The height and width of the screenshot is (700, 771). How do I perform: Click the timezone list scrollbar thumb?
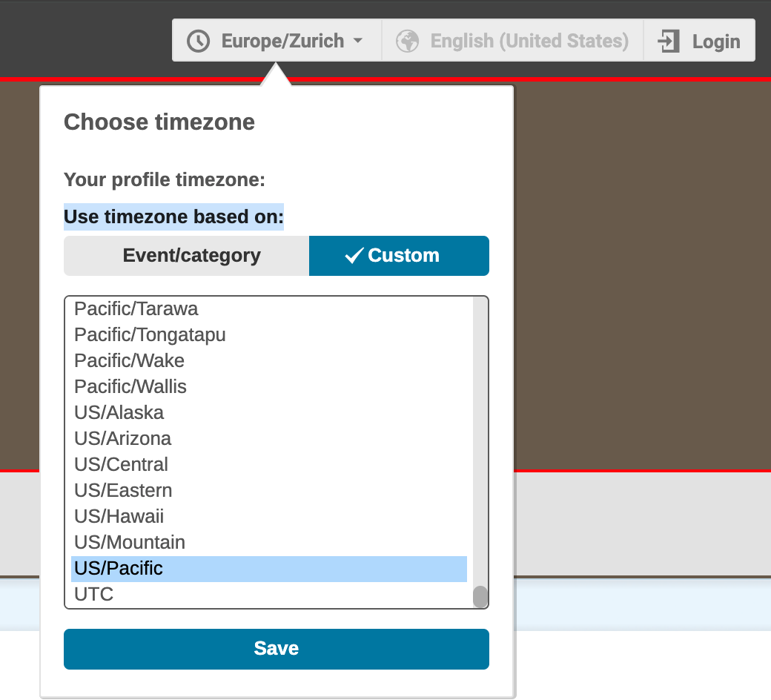(480, 596)
